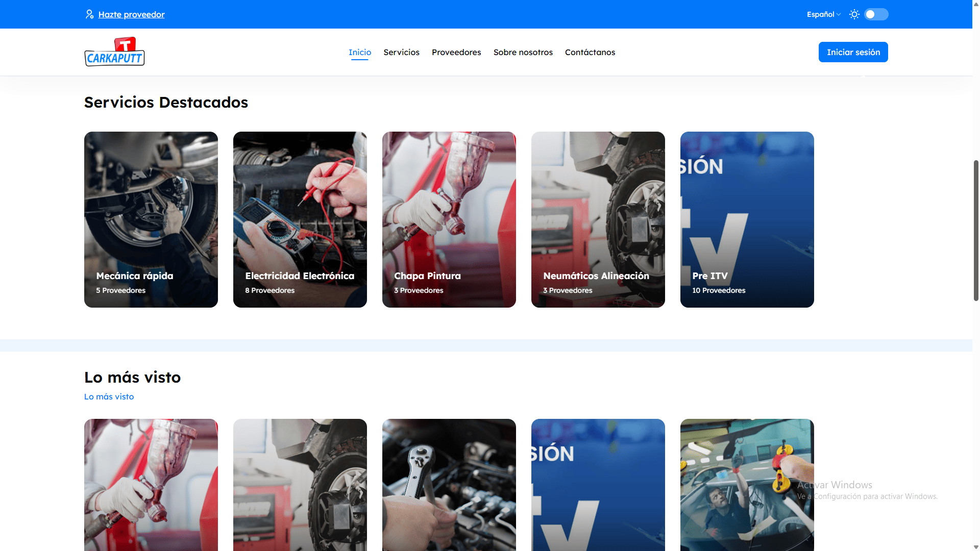This screenshot has width=980, height=551.
Task: Click the scrollbar down arrow
Action: (x=976, y=547)
